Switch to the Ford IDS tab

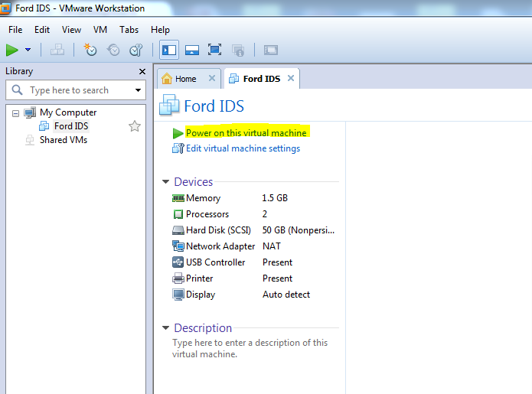click(262, 79)
